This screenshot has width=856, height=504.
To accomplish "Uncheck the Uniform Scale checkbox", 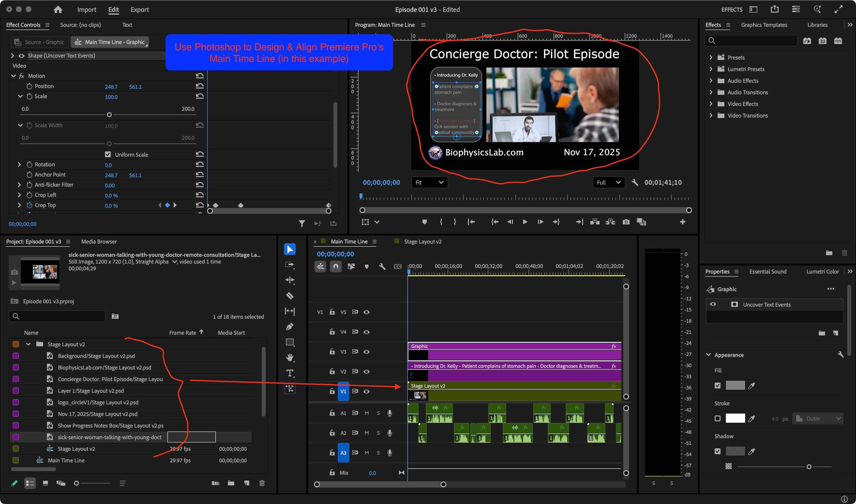I will click(x=108, y=155).
